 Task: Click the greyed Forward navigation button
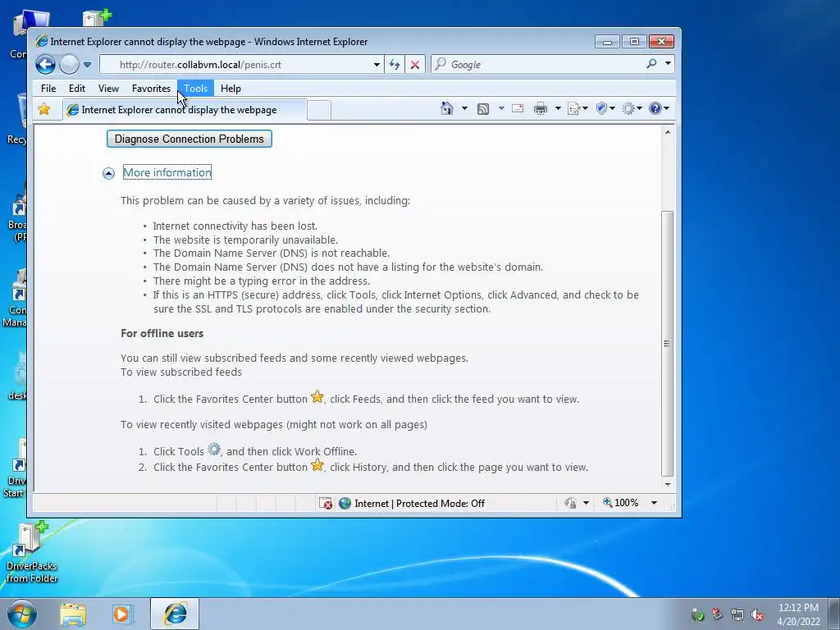click(x=69, y=65)
